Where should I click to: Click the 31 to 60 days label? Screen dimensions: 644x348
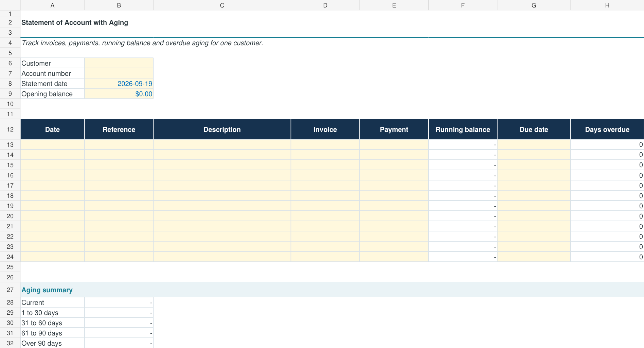pos(42,323)
